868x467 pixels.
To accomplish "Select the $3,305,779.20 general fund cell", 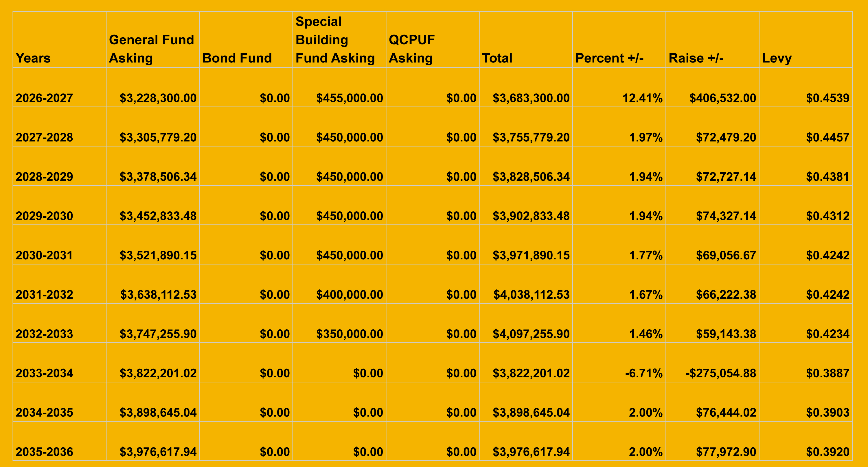I will pyautogui.click(x=153, y=127).
